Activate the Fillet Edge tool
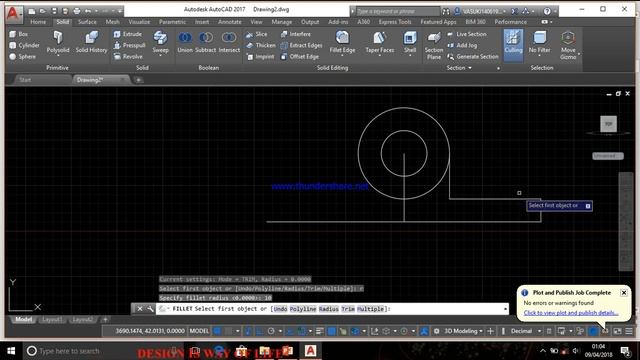Viewport: 640px width, 360px height. tap(342, 42)
